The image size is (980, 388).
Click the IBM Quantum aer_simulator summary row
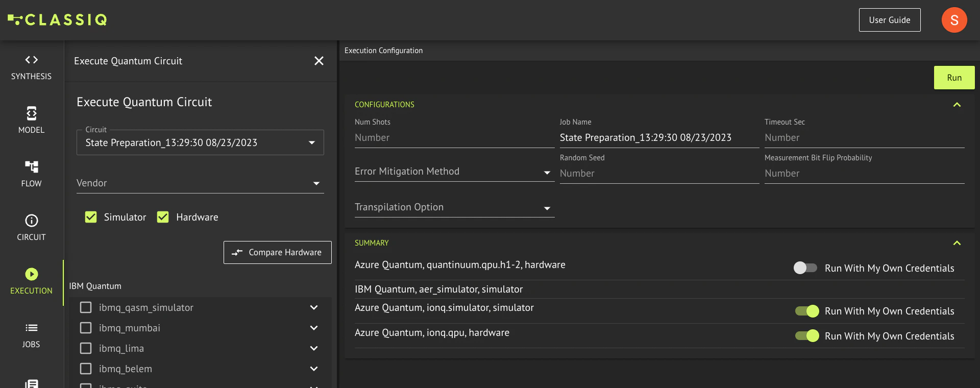[x=659, y=289]
